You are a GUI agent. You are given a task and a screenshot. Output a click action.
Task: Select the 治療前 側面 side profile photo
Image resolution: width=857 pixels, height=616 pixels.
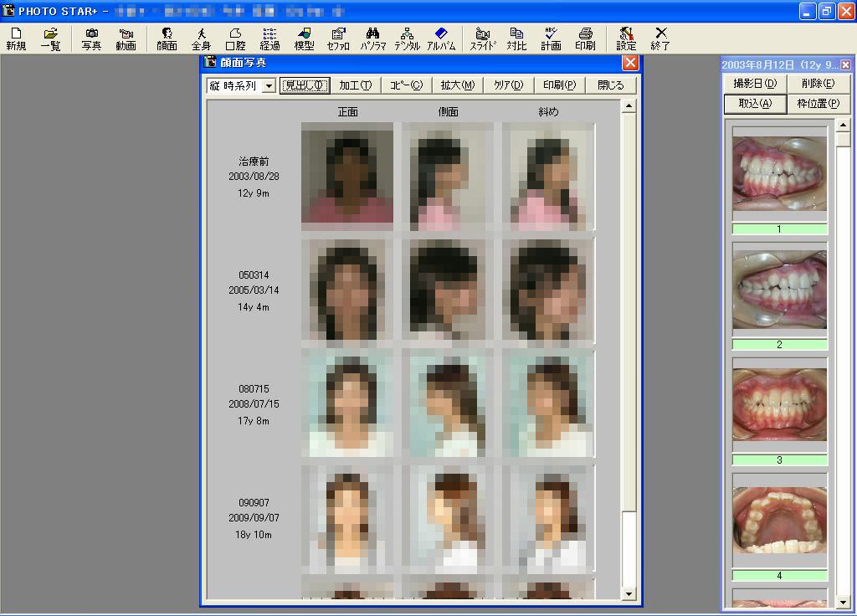[x=448, y=176]
